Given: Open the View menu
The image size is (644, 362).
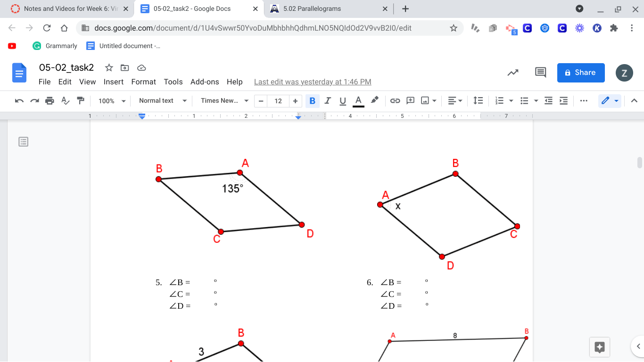Looking at the screenshot, I should (x=87, y=82).
